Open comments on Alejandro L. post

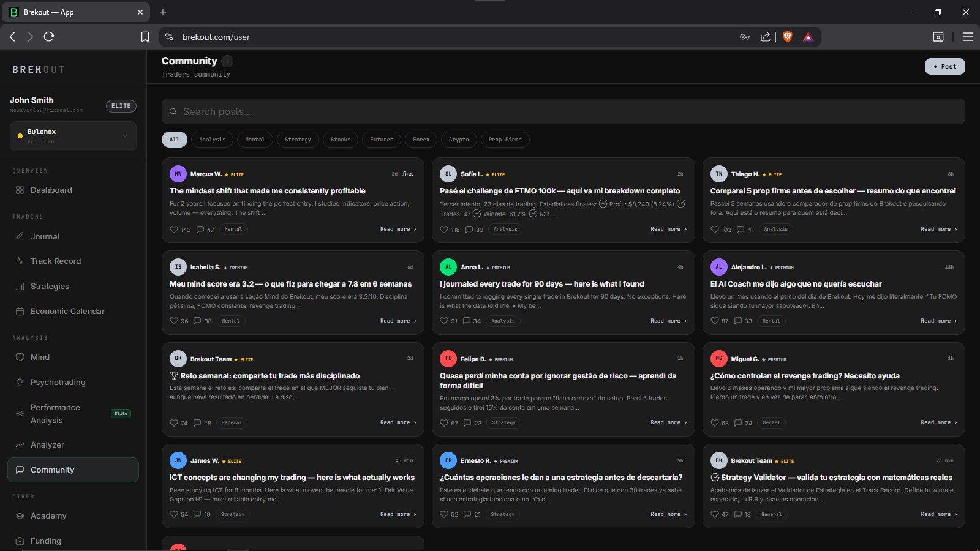(738, 321)
